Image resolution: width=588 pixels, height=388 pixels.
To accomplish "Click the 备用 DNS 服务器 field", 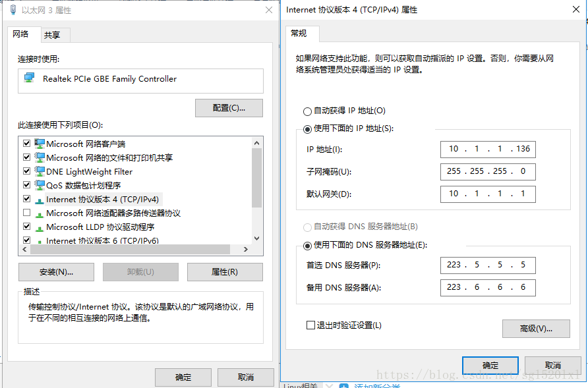I will [488, 288].
